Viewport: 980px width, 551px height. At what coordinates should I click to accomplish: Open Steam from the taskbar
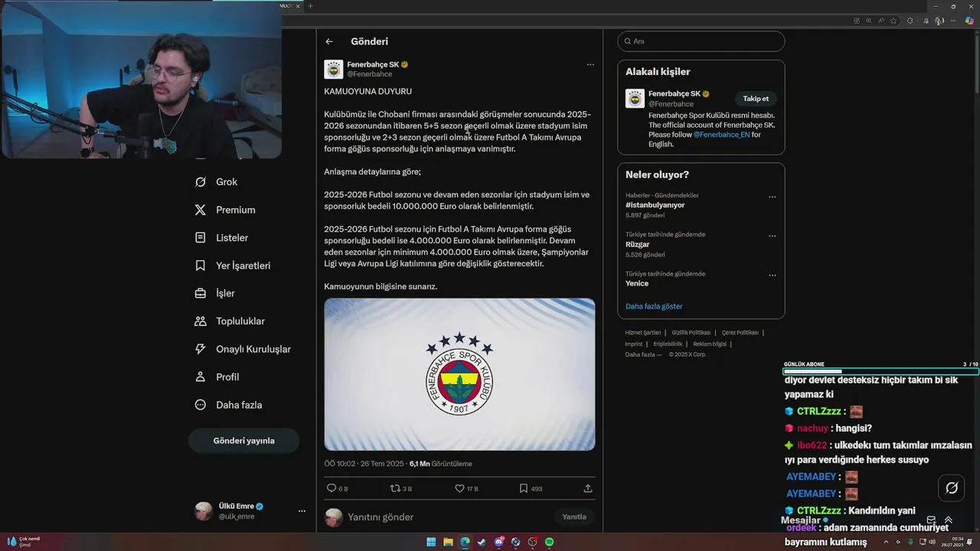[x=482, y=542]
